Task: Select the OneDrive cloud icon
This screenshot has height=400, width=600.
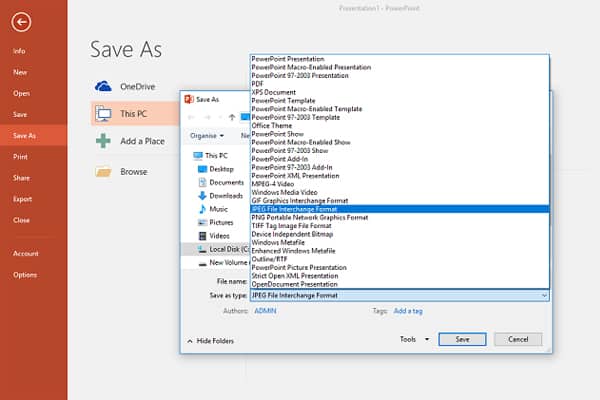Action: 102,87
